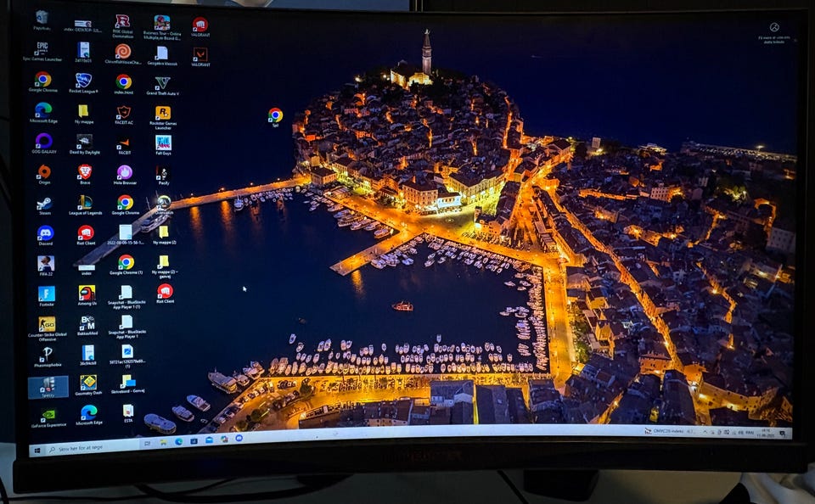Launch the Rockstar Games Launcher shortcut

pyautogui.click(x=163, y=117)
